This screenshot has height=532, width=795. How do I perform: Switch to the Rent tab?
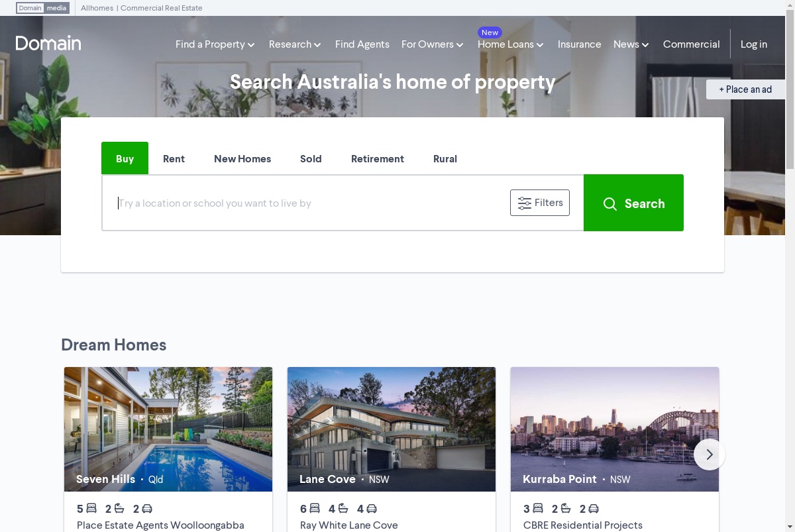click(174, 158)
